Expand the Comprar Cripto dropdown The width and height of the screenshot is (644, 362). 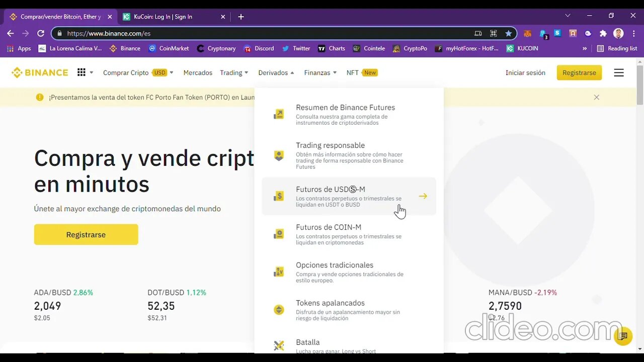click(172, 72)
